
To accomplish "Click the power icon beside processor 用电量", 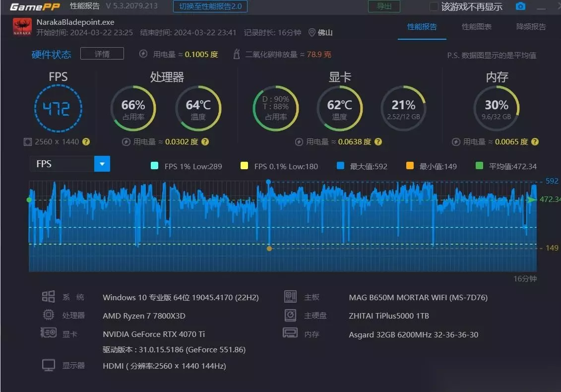I will (126, 142).
